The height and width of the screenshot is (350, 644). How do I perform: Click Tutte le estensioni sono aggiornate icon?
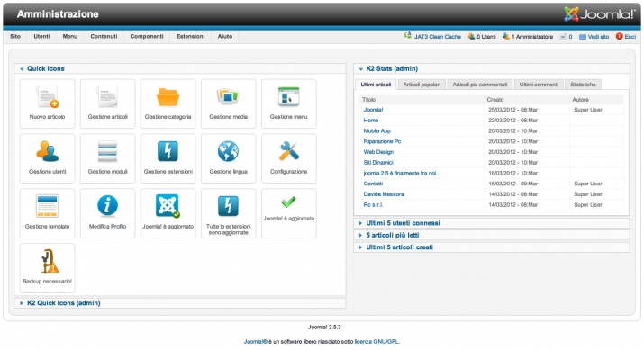pos(229,213)
